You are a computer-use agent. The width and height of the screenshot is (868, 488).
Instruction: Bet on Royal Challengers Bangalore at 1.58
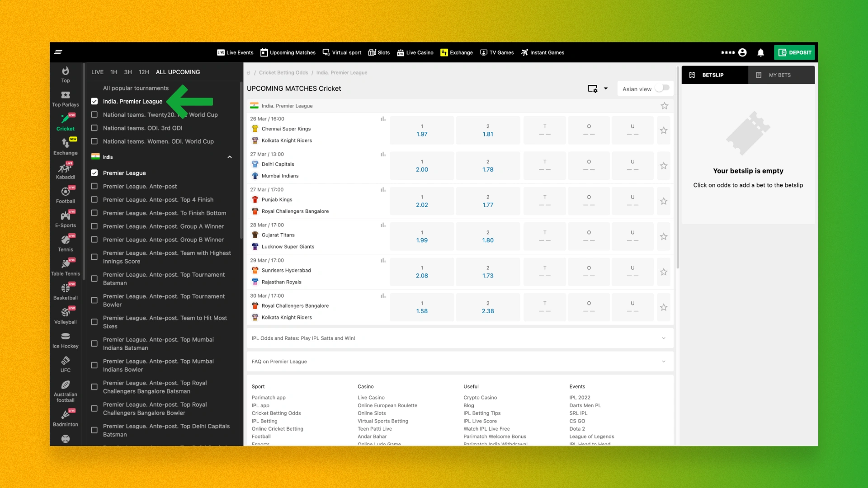422,307
